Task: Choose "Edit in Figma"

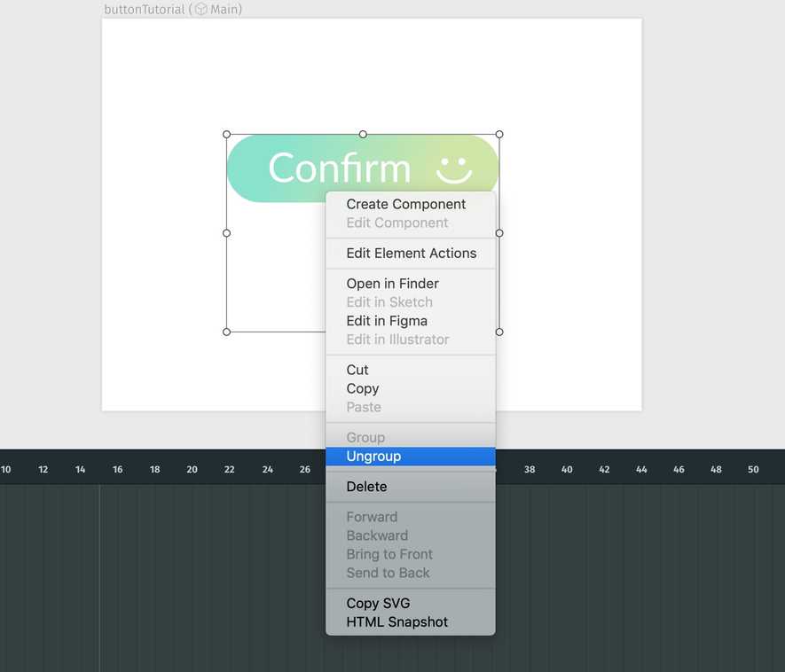Action: 389,320
